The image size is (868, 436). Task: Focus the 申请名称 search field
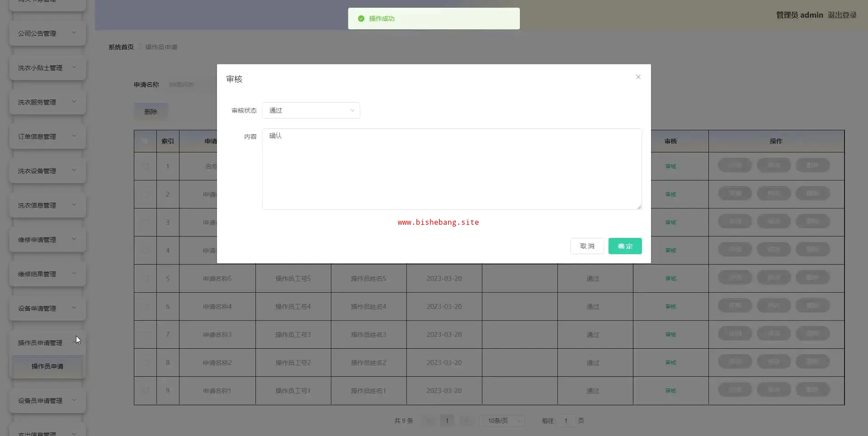point(190,85)
